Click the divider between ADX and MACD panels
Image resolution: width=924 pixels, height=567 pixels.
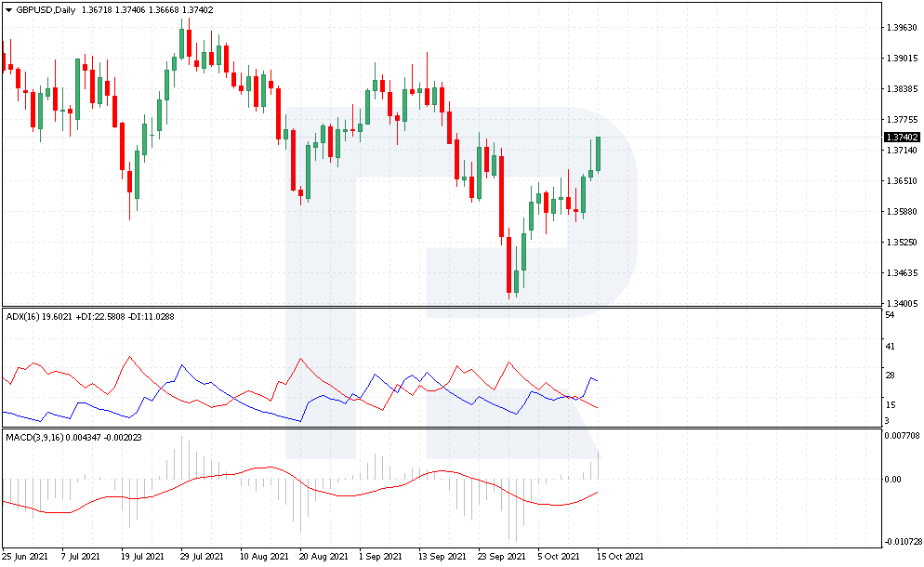point(440,428)
